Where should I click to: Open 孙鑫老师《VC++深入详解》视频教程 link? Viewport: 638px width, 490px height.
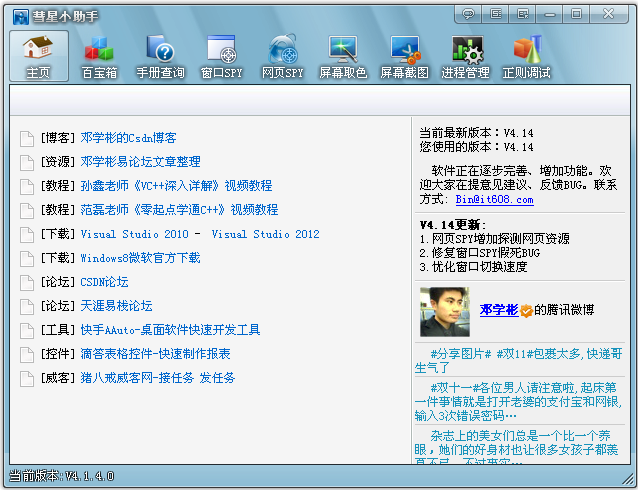click(176, 186)
